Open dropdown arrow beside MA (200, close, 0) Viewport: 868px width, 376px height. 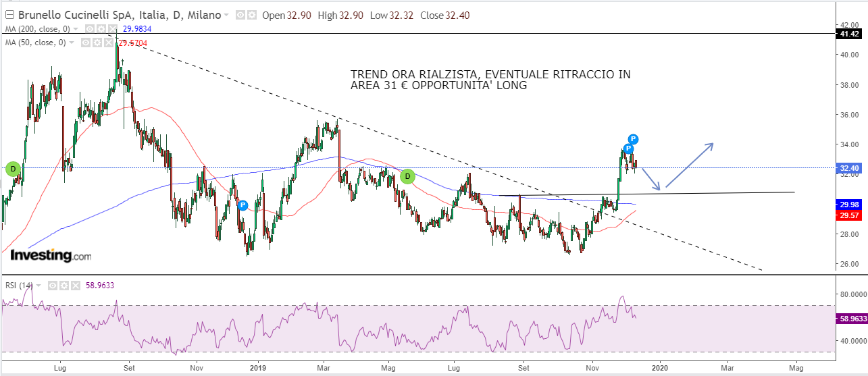point(76,29)
